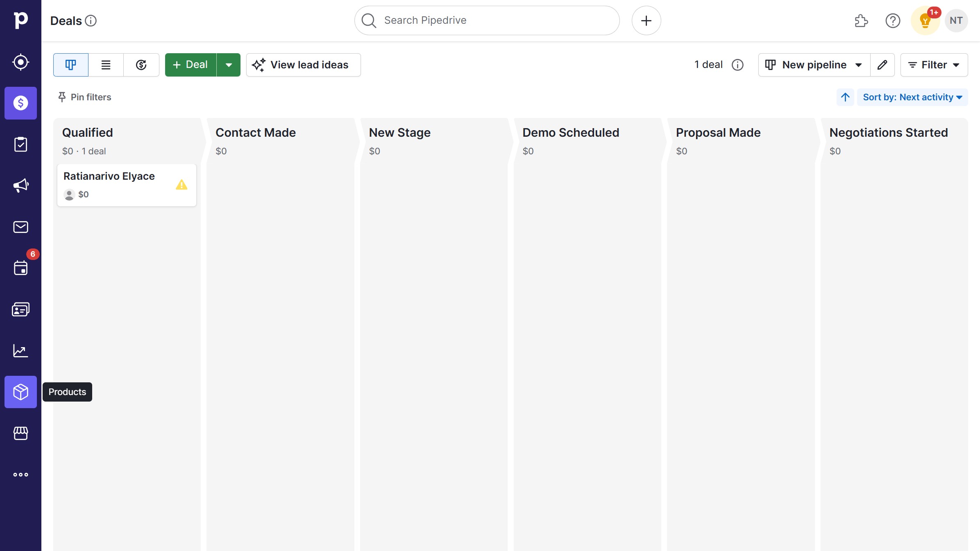Open Activities calendar showing 6 notifications
This screenshot has height=551, width=980.
[20, 268]
